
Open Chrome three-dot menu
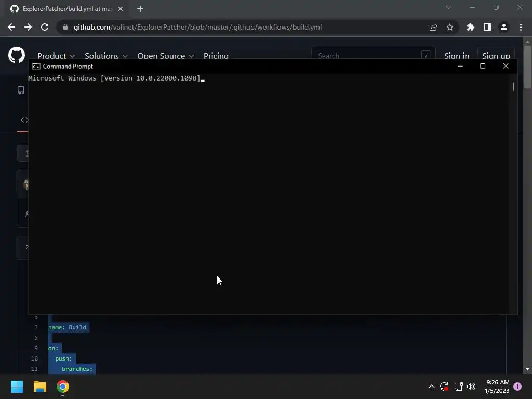click(521, 27)
